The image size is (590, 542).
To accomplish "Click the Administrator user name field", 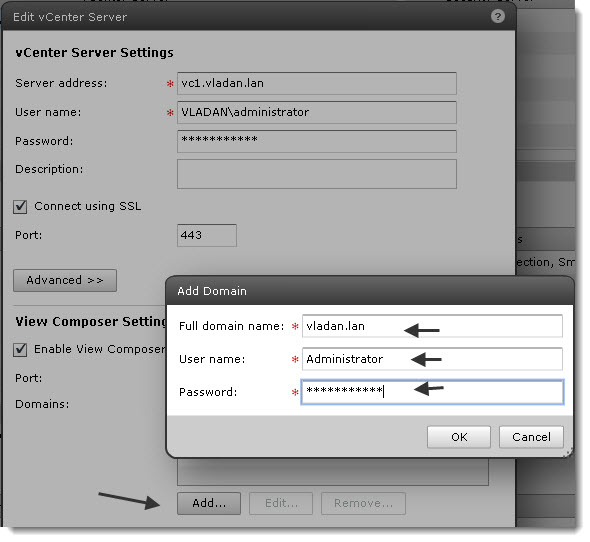I will pos(432,359).
